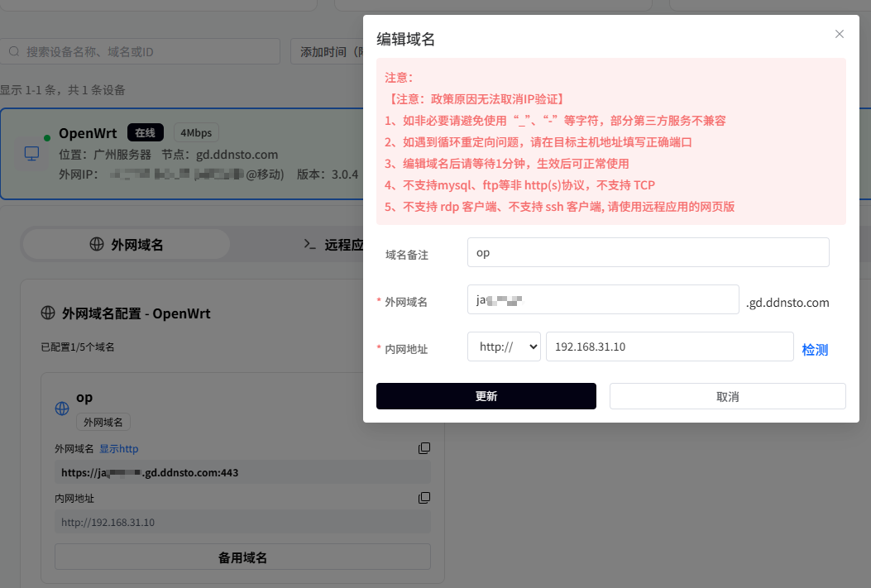The image size is (871, 588).
Task: Focus the 域名备注 input field
Action: coord(648,253)
